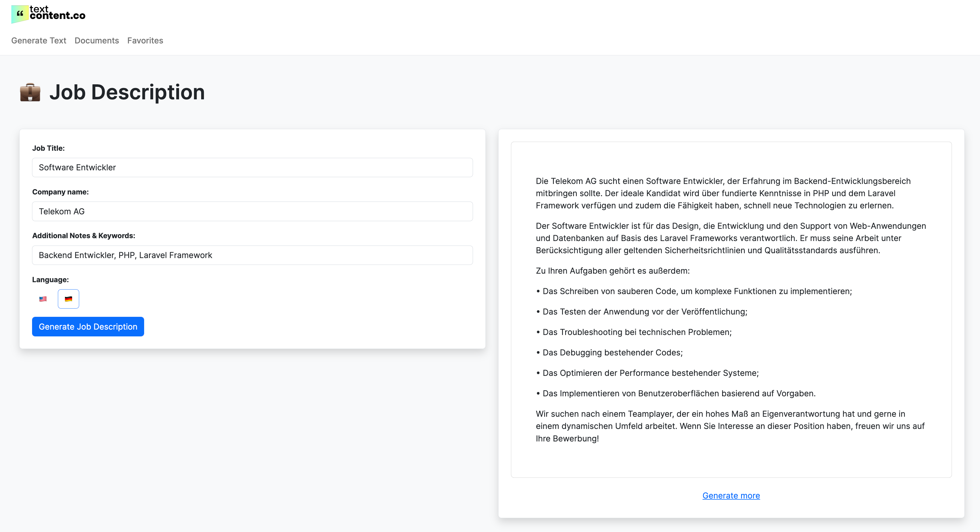Click the Additional Notes & Keywords field

click(252, 255)
